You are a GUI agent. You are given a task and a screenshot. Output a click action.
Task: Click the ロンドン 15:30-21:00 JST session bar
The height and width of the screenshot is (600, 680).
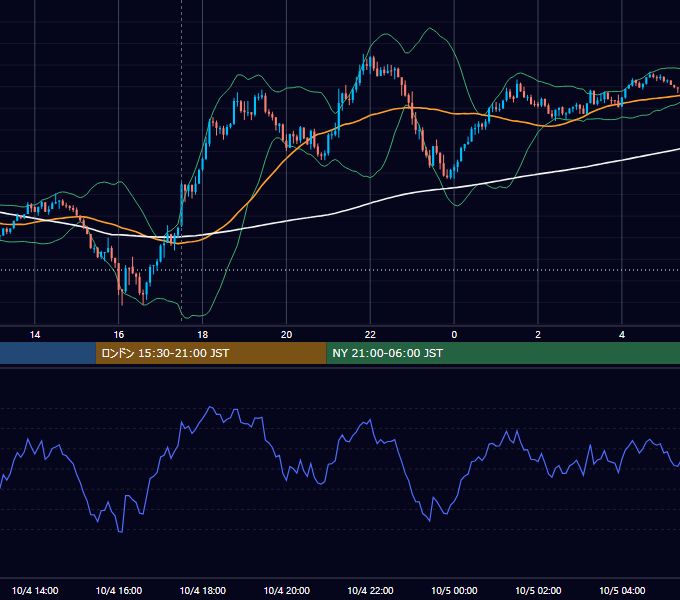pyautogui.click(x=211, y=353)
